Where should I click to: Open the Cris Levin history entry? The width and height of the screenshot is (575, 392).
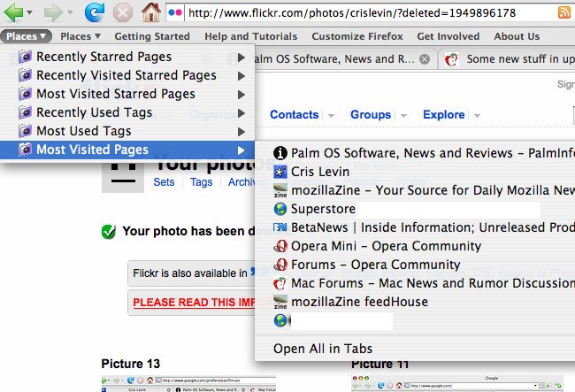[415, 172]
